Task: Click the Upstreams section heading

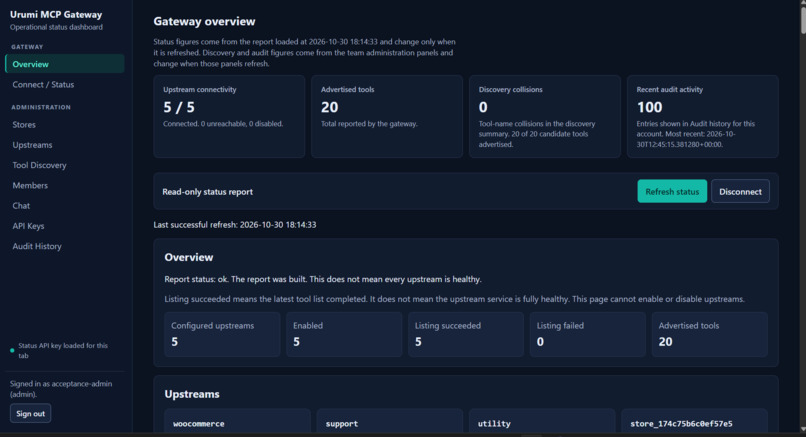Action: pyautogui.click(x=192, y=394)
